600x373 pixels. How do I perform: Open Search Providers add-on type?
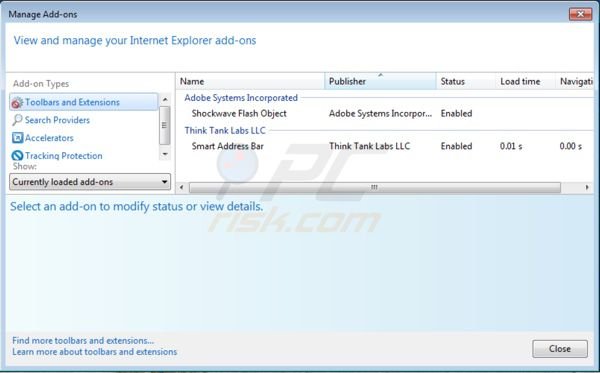click(x=57, y=120)
